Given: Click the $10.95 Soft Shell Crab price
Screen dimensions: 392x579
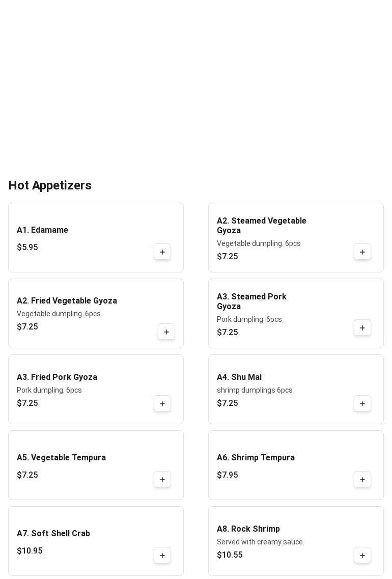Looking at the screenshot, I should click(30, 551).
